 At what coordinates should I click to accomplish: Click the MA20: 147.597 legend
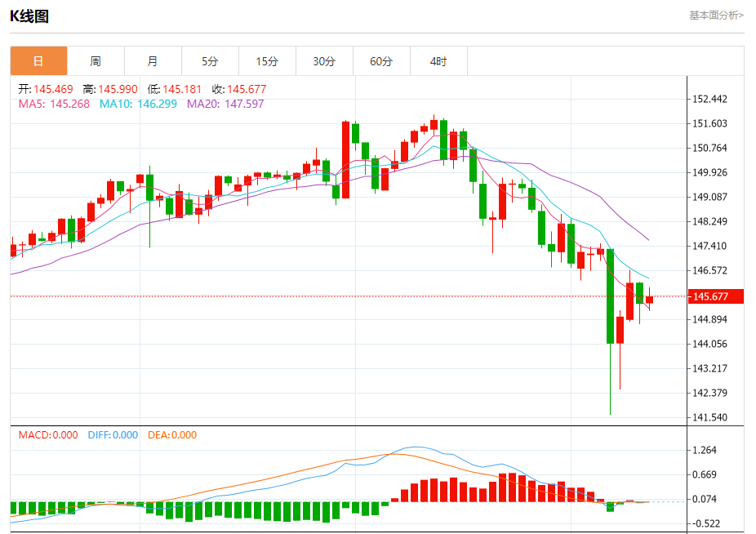(x=225, y=104)
